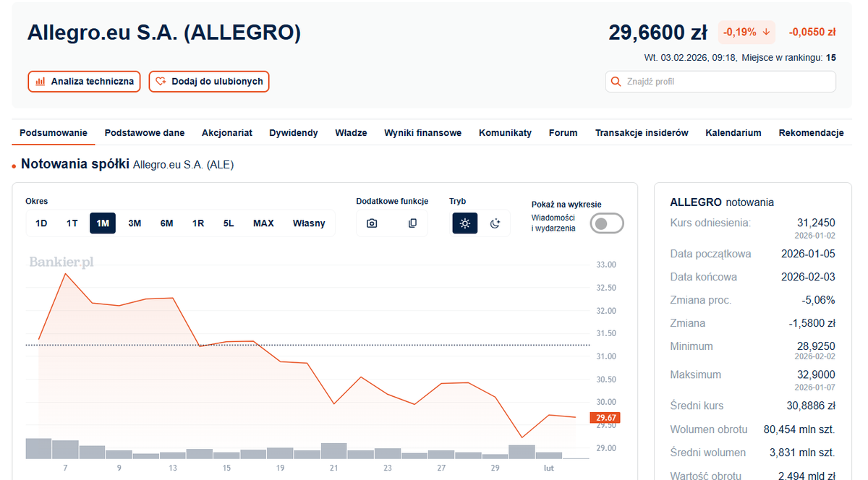Go to the Forum tab
Image resolution: width=868 pixels, height=480 pixels.
click(563, 133)
